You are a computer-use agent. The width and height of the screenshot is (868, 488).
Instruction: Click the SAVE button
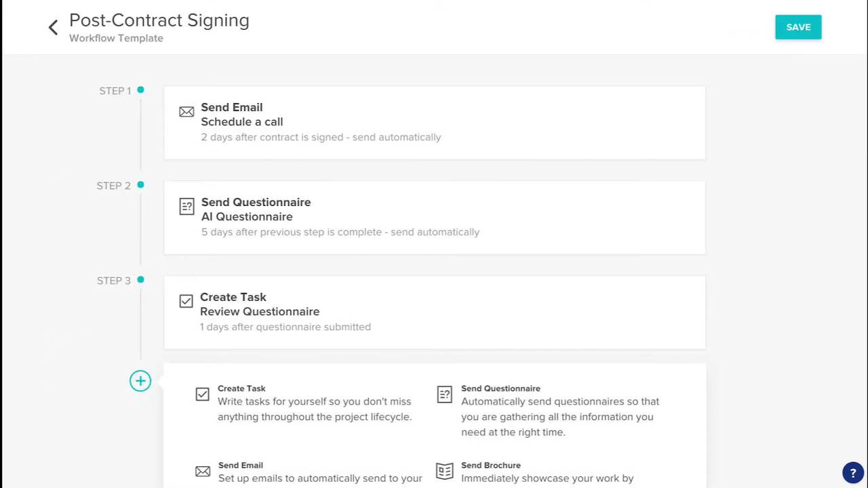[x=798, y=27]
